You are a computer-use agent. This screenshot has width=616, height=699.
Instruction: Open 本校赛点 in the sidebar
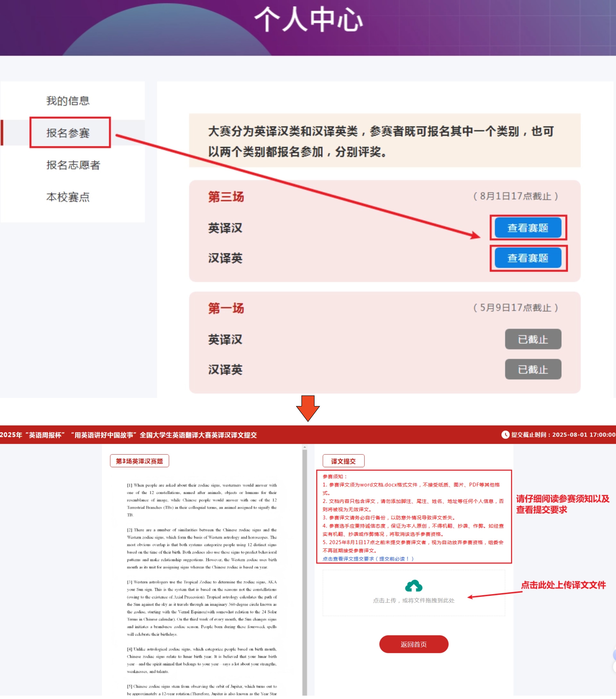click(68, 197)
